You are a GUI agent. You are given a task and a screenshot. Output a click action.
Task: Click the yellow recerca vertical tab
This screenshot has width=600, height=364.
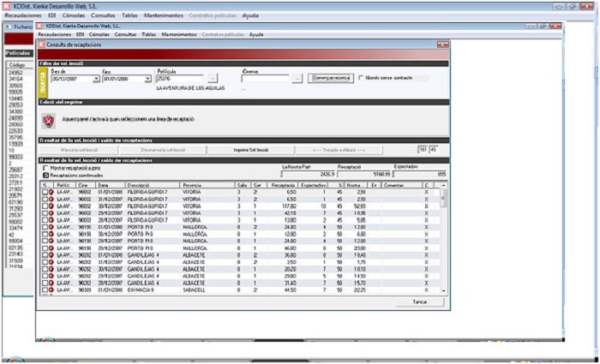click(44, 83)
